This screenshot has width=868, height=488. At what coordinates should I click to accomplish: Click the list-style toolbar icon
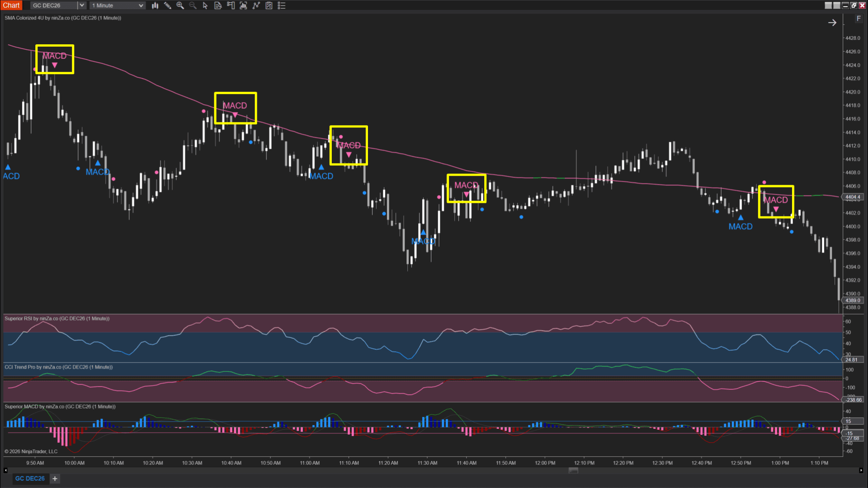[x=282, y=5]
